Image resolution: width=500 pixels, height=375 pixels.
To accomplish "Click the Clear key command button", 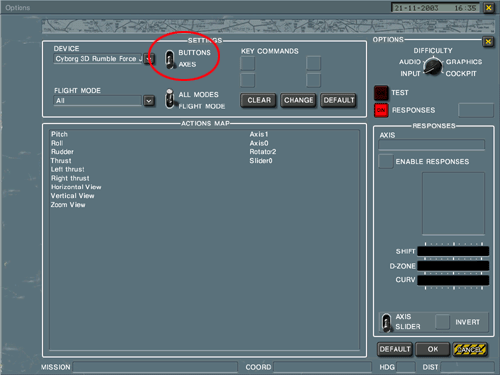I will (259, 100).
